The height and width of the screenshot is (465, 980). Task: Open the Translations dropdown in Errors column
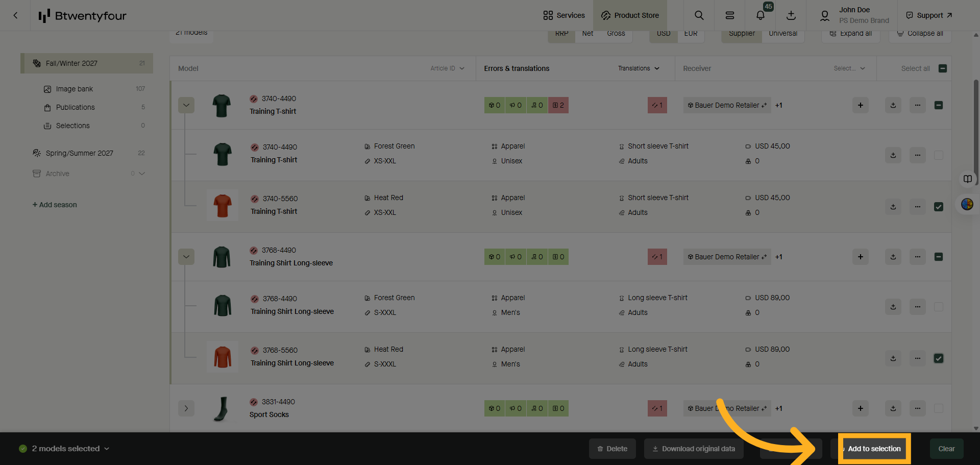[639, 68]
